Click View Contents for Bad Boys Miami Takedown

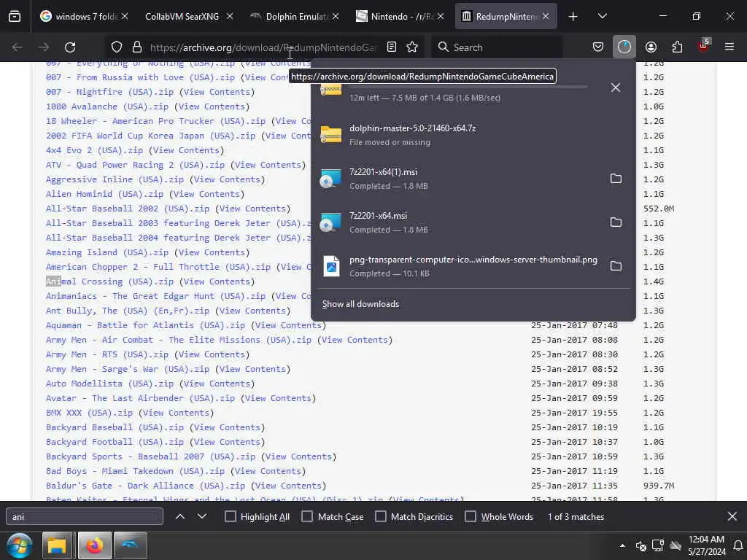(x=268, y=471)
